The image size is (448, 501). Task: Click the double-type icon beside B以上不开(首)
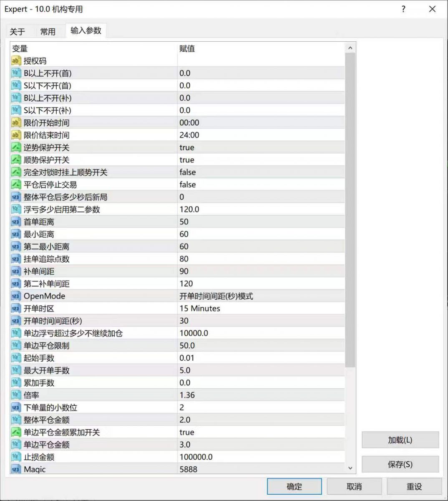click(15, 73)
